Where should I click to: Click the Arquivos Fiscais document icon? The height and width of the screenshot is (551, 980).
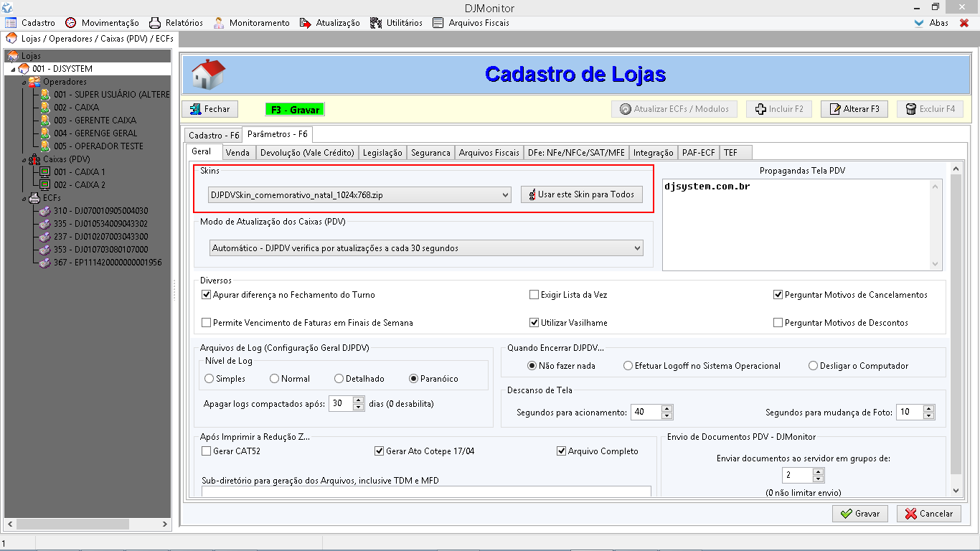pyautogui.click(x=438, y=23)
